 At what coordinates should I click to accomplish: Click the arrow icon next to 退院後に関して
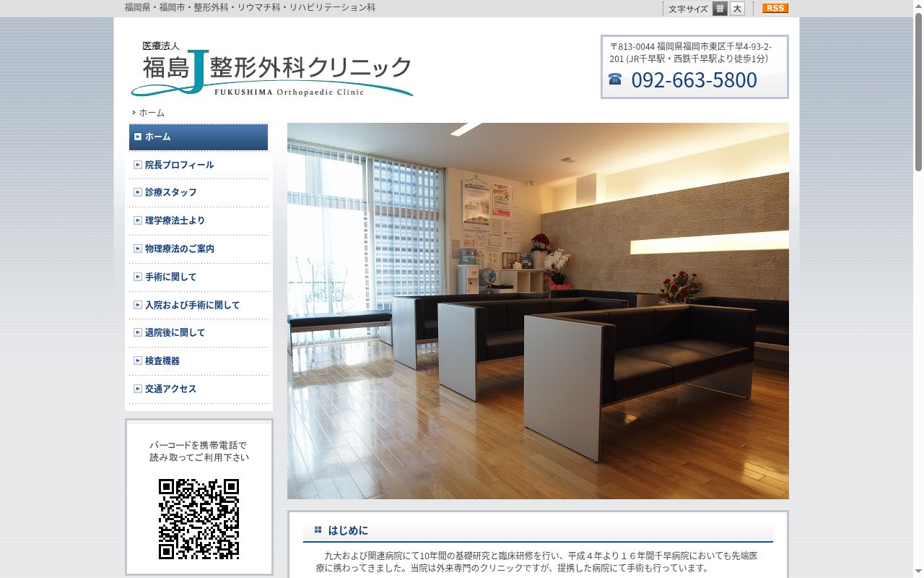click(138, 332)
